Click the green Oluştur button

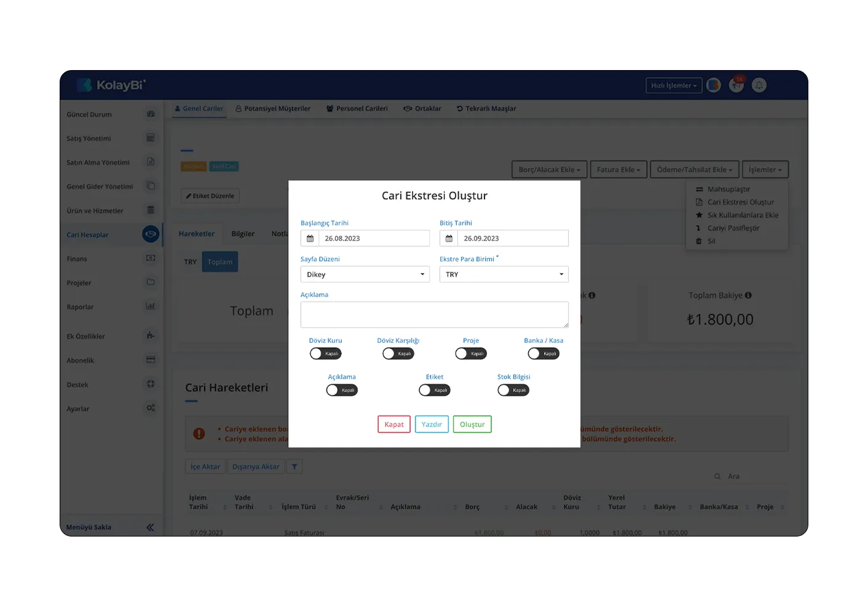[472, 425]
